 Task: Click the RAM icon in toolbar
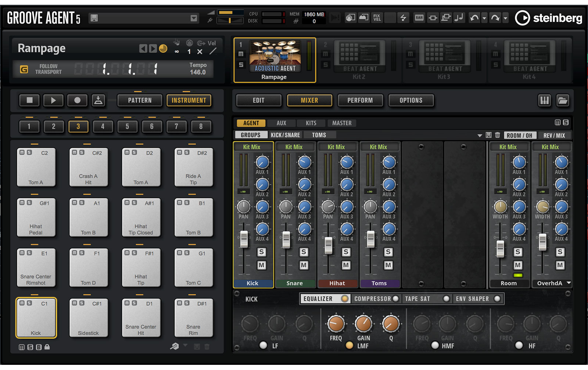click(x=419, y=18)
